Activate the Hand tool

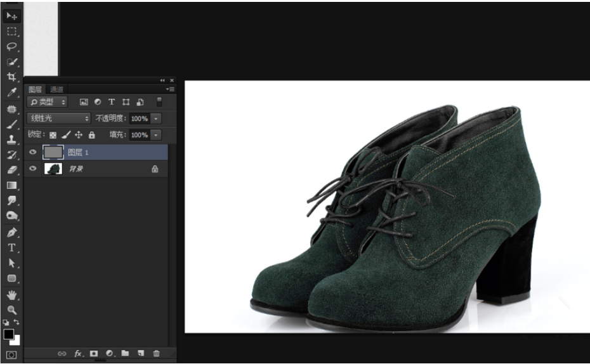tap(11, 295)
